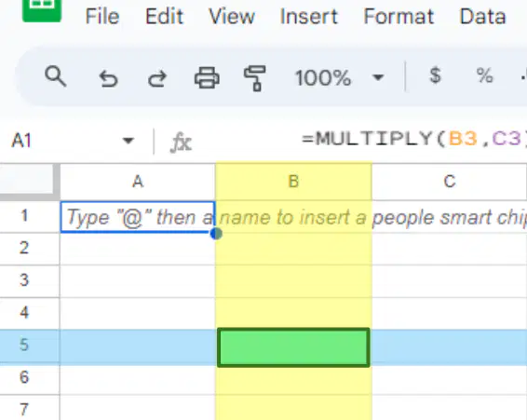The image size is (527, 420).
Task: Click cell C6
Action: point(450,379)
